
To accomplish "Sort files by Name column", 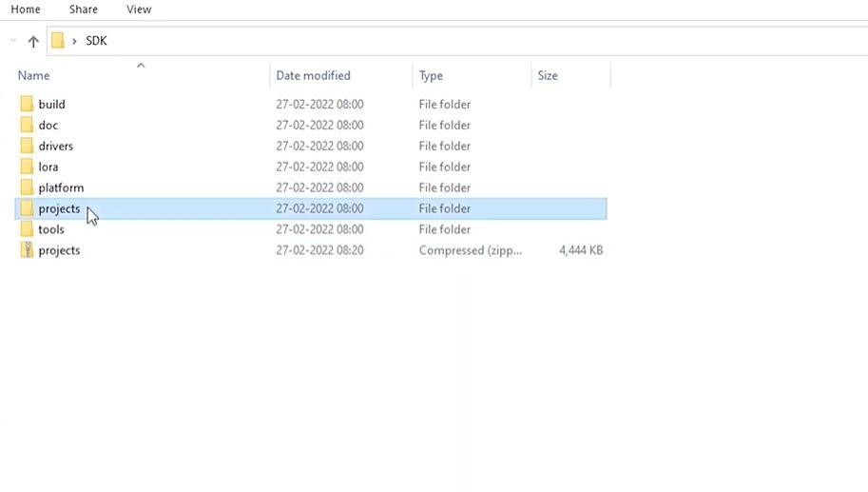I will point(34,75).
